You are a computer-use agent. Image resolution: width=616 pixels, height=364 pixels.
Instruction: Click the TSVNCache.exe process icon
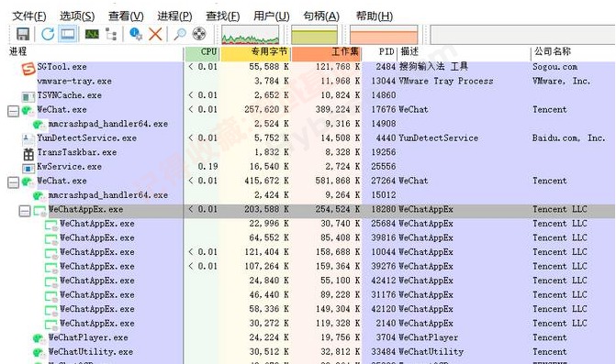pos(28,96)
